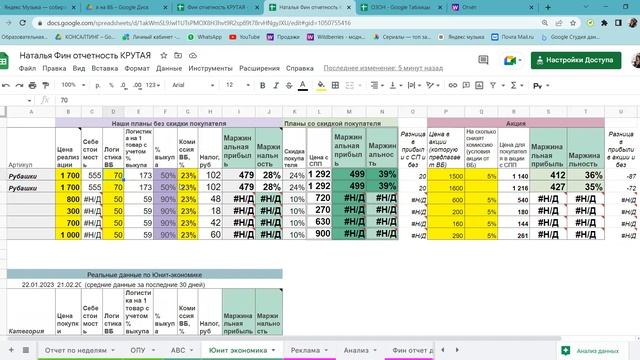Switch to the ОПУ sheet

coord(138,350)
